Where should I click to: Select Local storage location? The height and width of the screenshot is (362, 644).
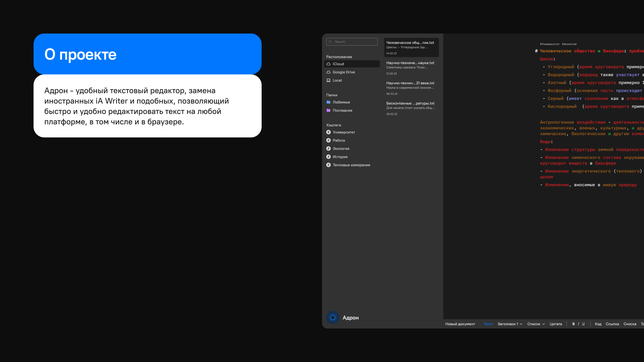point(337,80)
